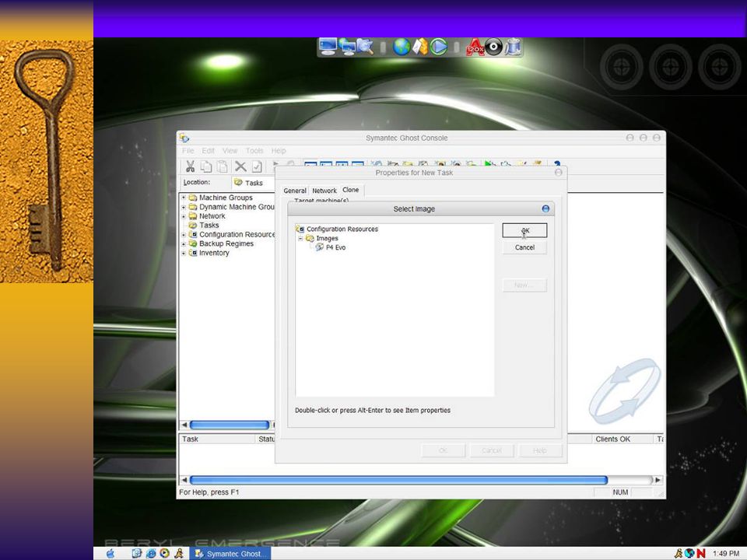747x560 pixels.
Task: Click the Ghost Console title bar app icon
Action: click(x=184, y=138)
